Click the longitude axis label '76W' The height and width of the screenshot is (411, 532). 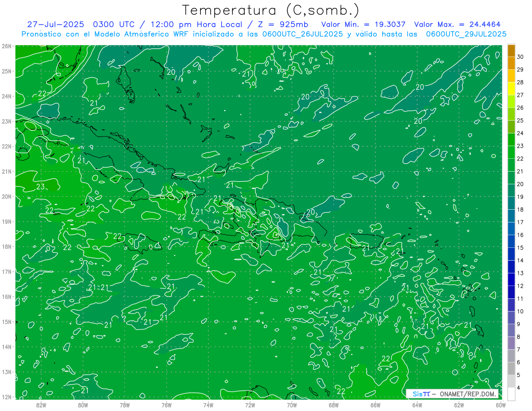click(x=166, y=404)
